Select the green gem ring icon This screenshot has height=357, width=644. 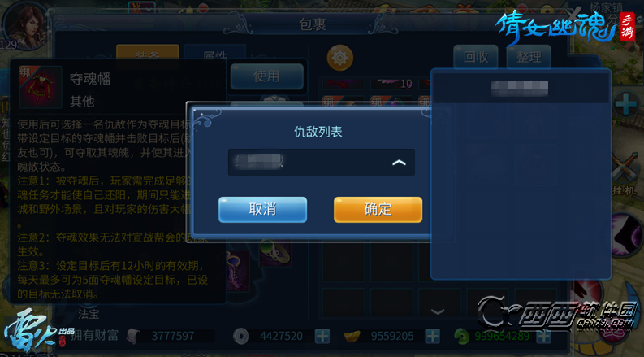tap(275, 255)
